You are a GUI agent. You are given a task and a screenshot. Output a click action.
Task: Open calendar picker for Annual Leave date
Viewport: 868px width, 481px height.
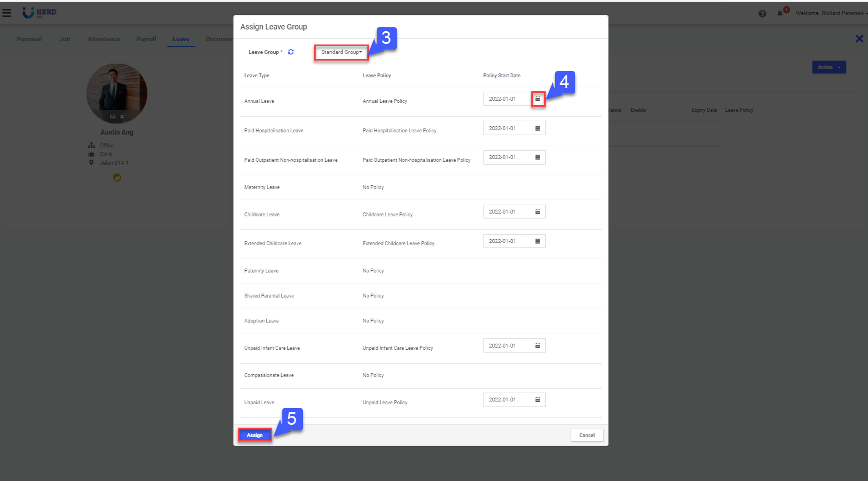537,99
